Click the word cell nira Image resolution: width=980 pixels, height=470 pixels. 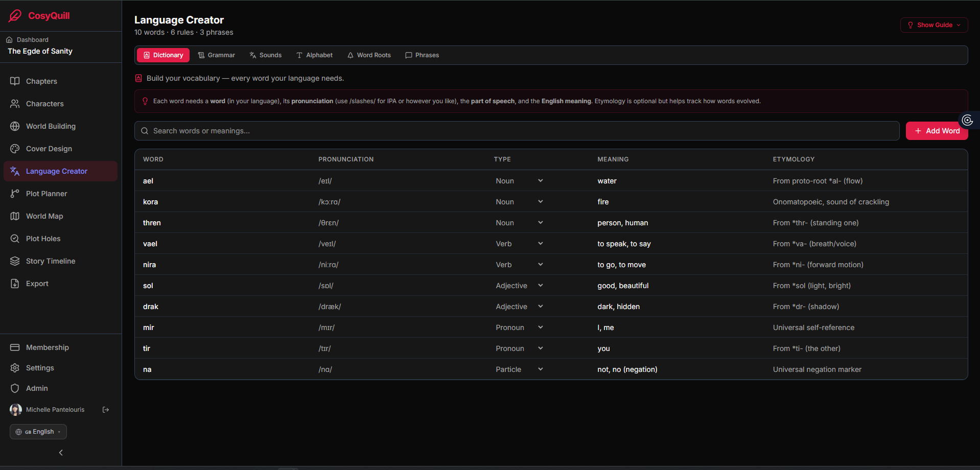(x=149, y=265)
